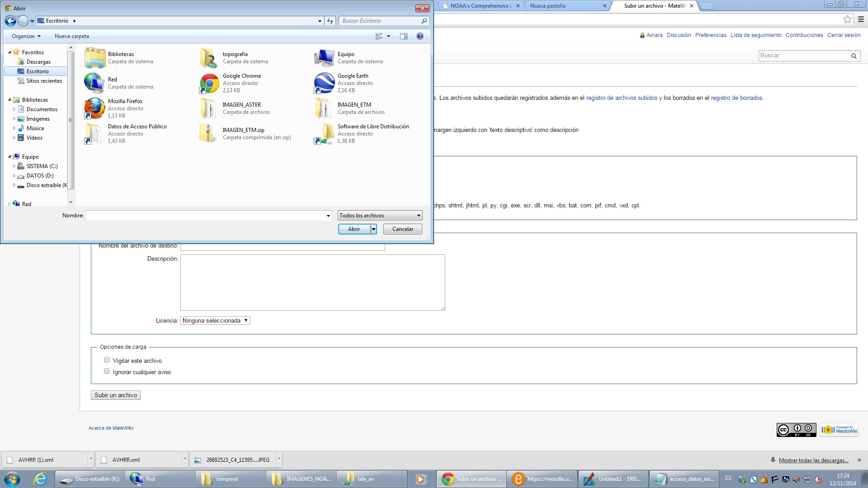868x488 pixels.
Task: Bookmark page with the star icon
Action: 847,19
